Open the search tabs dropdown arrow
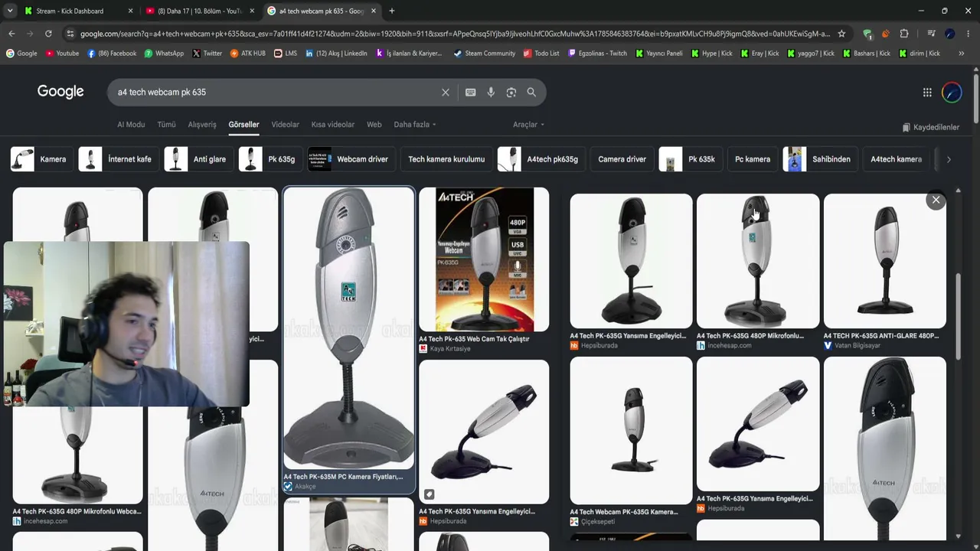980x551 pixels. point(10,11)
